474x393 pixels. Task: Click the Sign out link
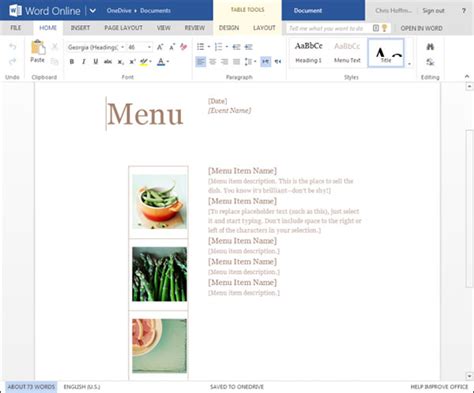433,11
